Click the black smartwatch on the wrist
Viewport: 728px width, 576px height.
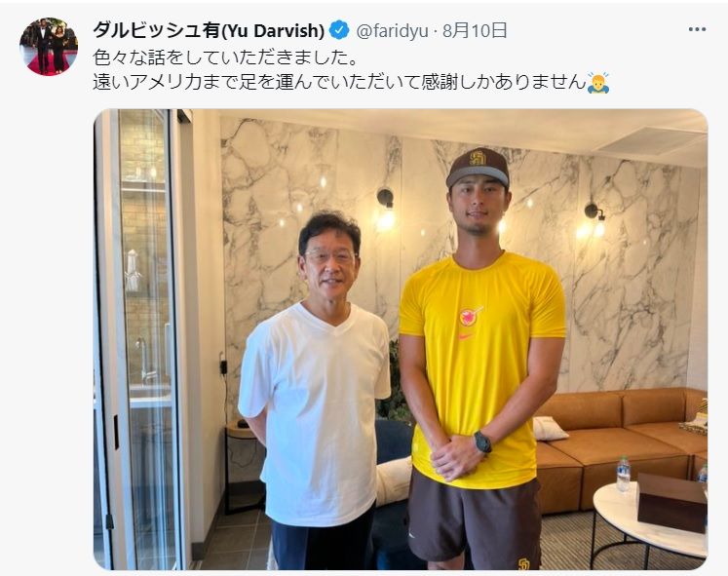pos(482,442)
